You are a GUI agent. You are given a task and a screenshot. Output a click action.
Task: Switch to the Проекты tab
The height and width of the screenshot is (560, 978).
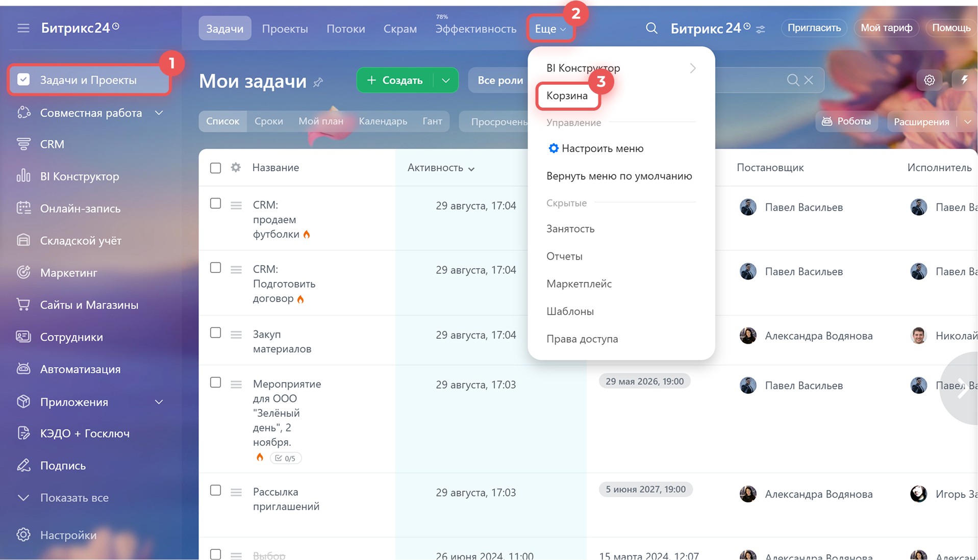pos(285,29)
